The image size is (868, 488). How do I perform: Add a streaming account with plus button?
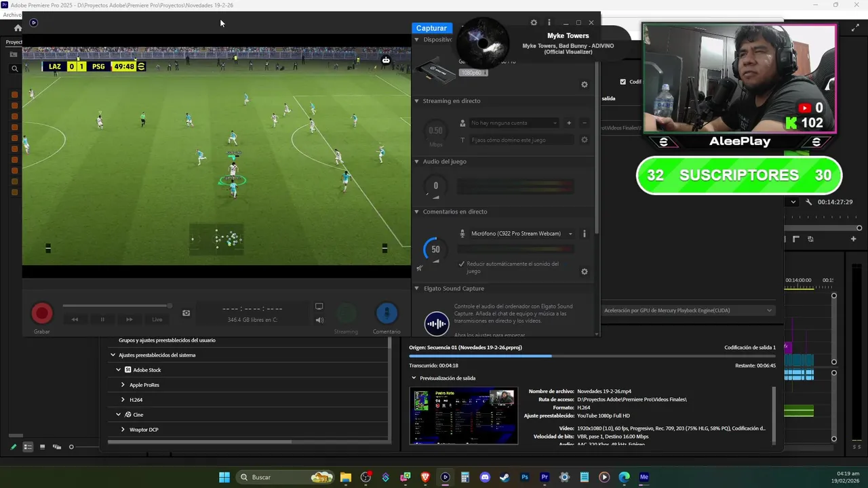(569, 123)
